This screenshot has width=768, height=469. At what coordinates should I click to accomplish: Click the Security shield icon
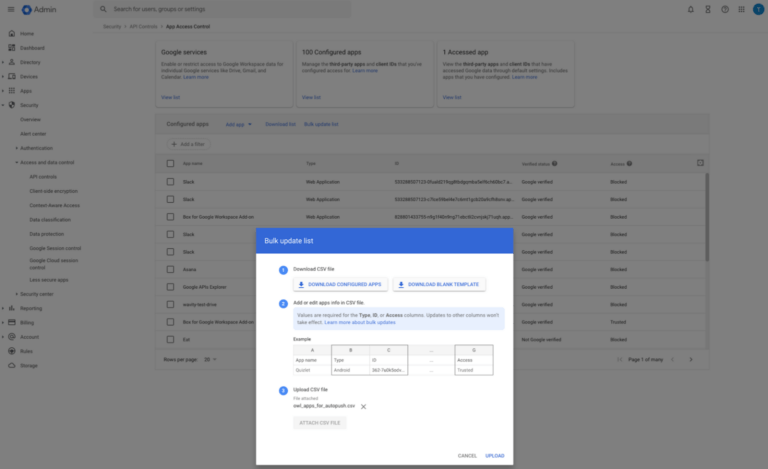click(x=12, y=105)
